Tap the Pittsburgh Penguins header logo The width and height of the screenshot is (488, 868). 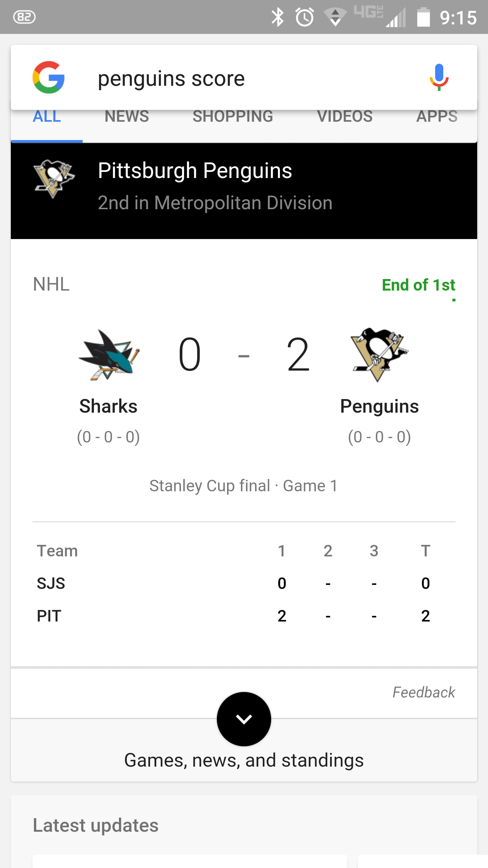(x=54, y=179)
